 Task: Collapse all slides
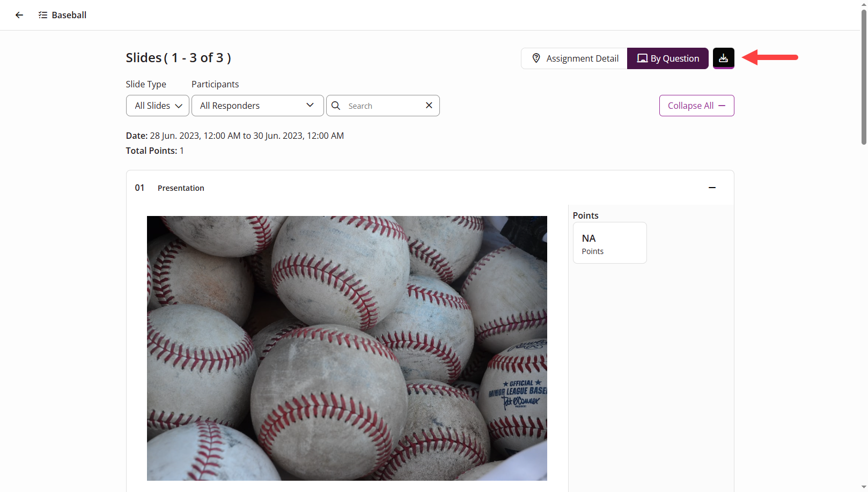click(696, 106)
